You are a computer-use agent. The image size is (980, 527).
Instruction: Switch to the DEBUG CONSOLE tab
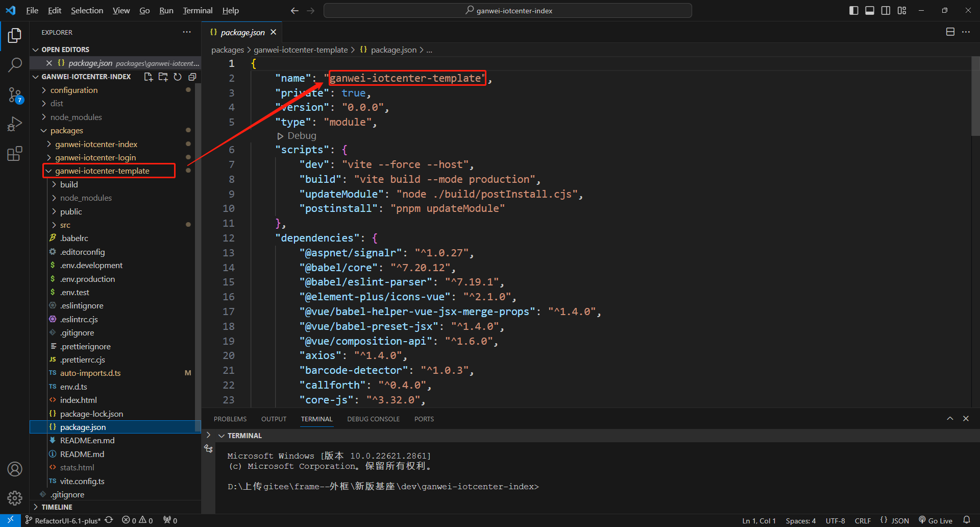(374, 419)
